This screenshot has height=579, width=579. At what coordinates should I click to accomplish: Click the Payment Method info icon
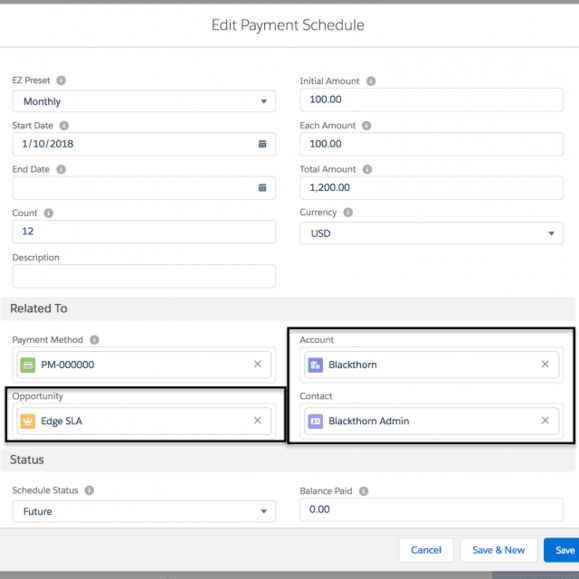coord(95,340)
